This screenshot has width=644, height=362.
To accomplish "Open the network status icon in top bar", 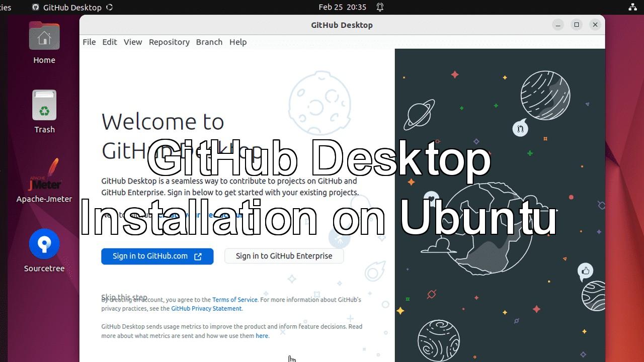I will pos(633,7).
